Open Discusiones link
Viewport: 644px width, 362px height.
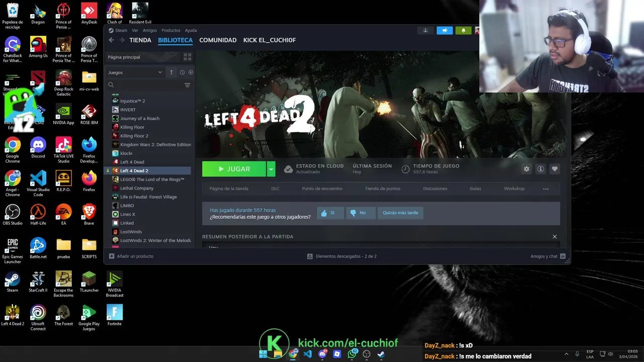click(x=435, y=189)
